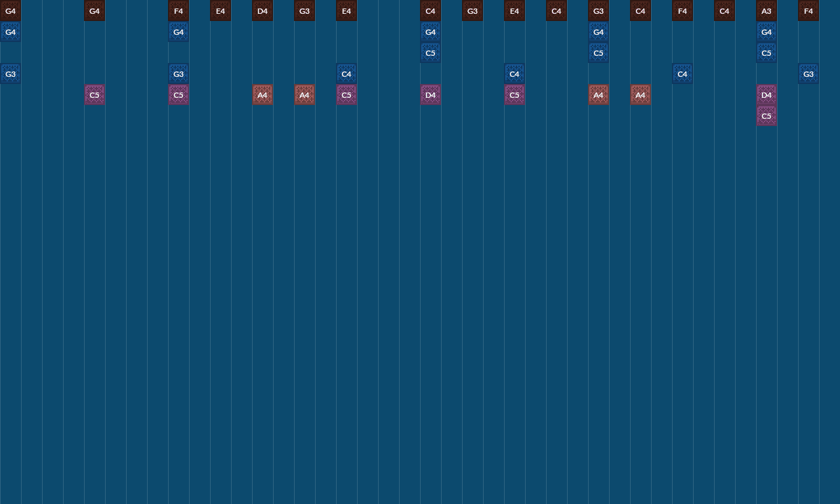The image size is (840, 504).
Task: Click the blue C5 in the brown C4 column
Action: 430,52
